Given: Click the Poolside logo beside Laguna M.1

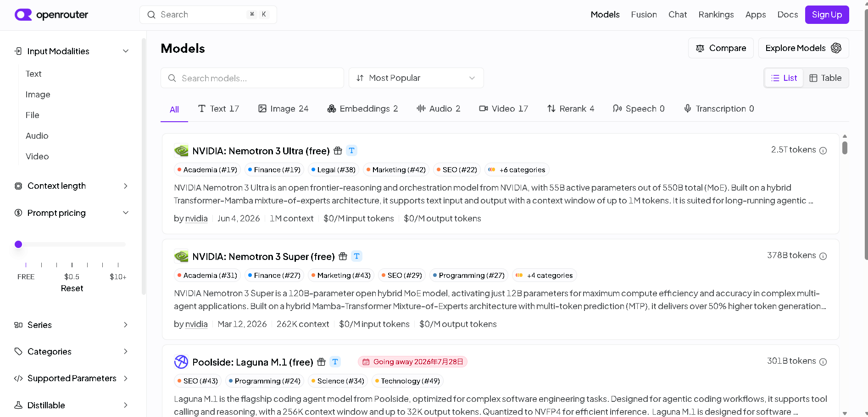Looking at the screenshot, I should coord(181,362).
